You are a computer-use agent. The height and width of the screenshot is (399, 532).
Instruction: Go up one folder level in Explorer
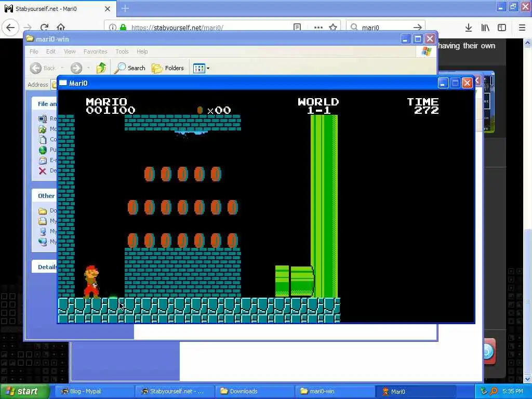point(101,68)
